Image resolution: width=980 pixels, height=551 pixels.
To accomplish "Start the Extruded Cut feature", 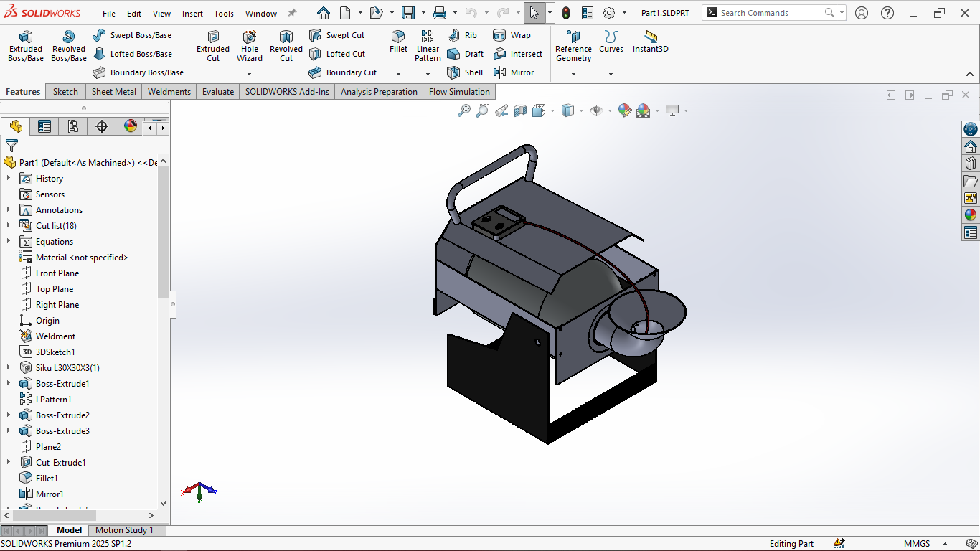I will coord(213,47).
